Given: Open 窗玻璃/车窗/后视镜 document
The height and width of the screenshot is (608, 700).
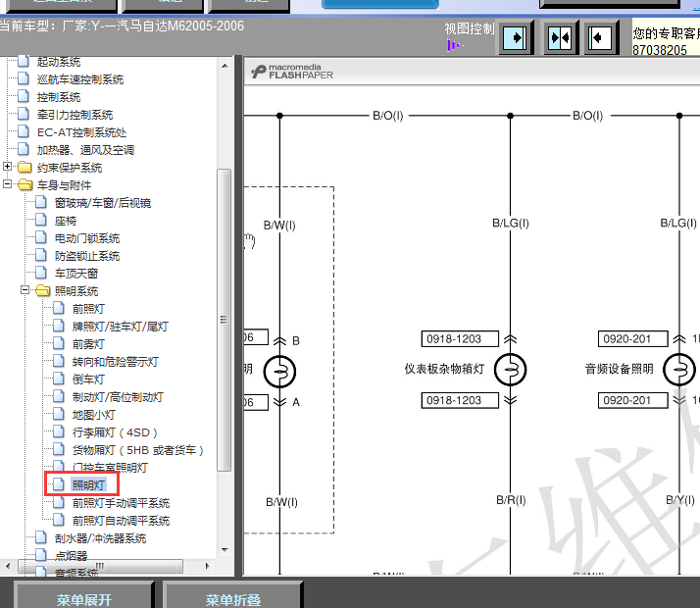Looking at the screenshot, I should point(103,203).
